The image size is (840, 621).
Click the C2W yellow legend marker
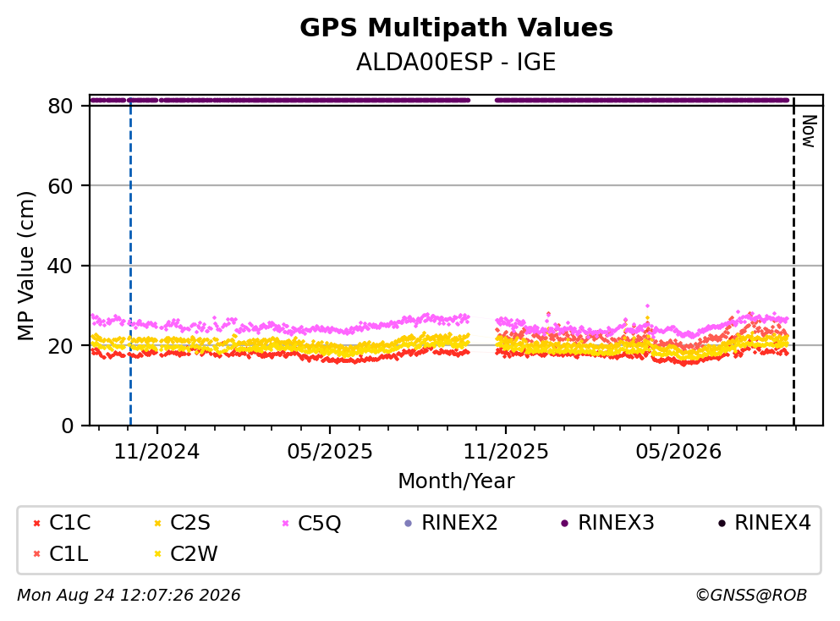tap(157, 554)
